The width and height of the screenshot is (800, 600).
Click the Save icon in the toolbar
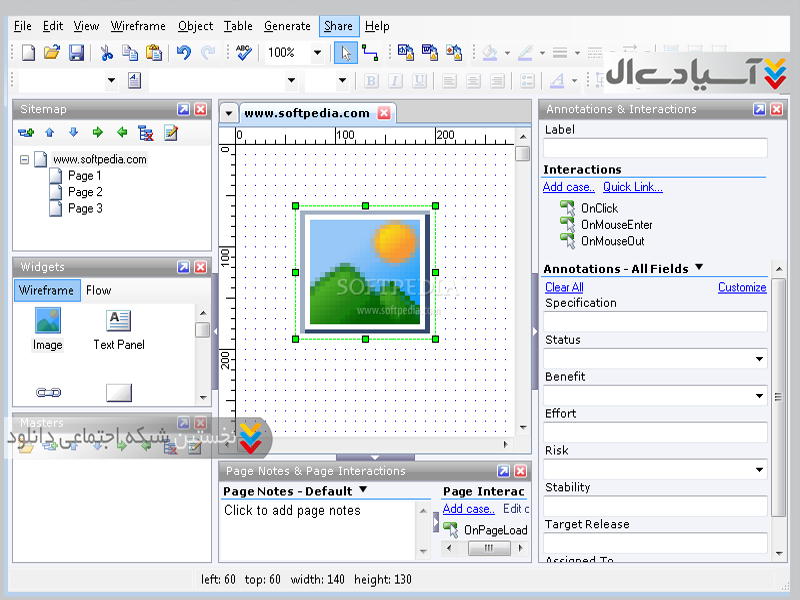pyautogui.click(x=76, y=53)
